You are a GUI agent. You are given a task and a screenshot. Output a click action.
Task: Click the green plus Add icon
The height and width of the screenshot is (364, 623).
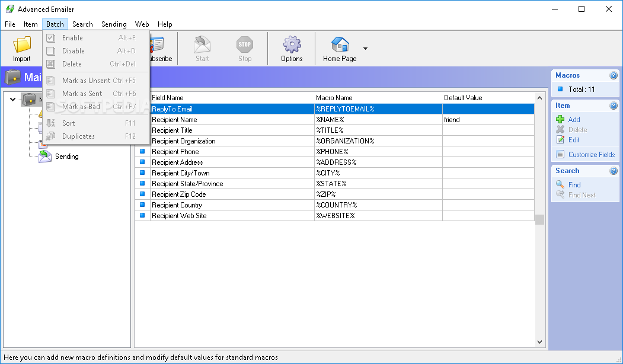(560, 119)
